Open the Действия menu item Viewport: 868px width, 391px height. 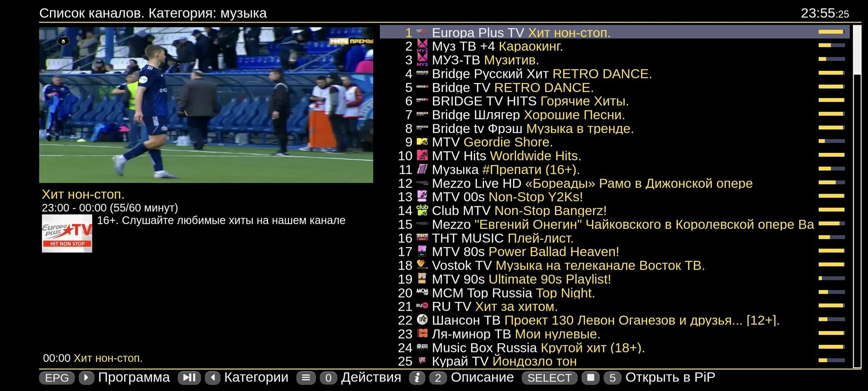point(371,377)
